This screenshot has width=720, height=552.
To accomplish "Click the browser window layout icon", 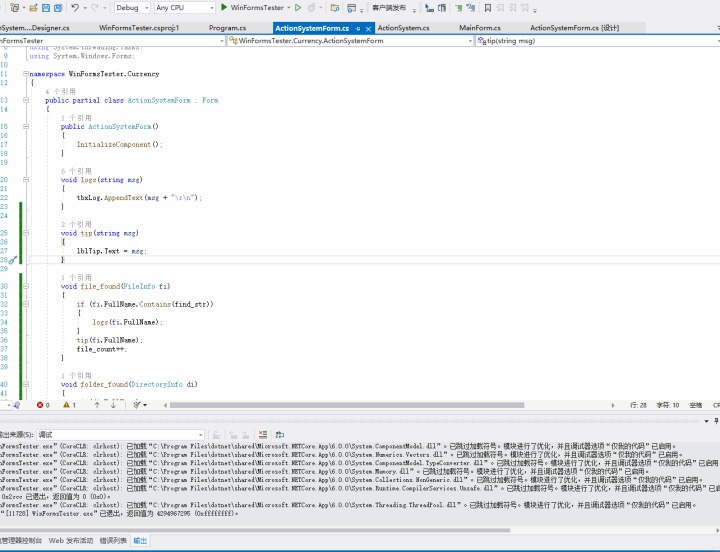I will point(352,7).
